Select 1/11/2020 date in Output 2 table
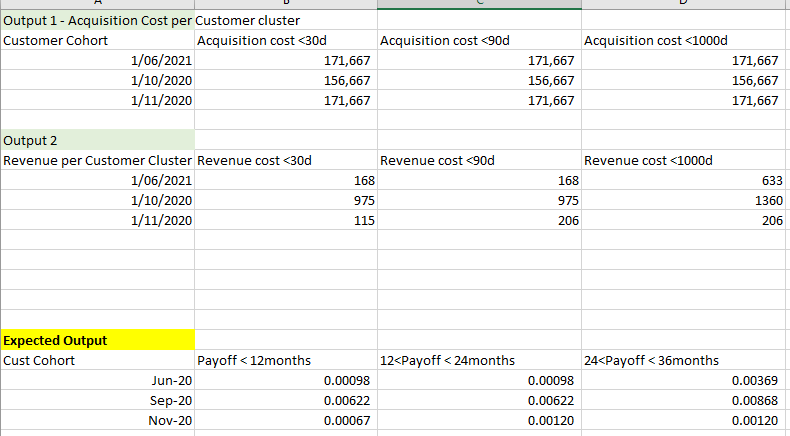Screen dimensions: 790x436 (98, 220)
